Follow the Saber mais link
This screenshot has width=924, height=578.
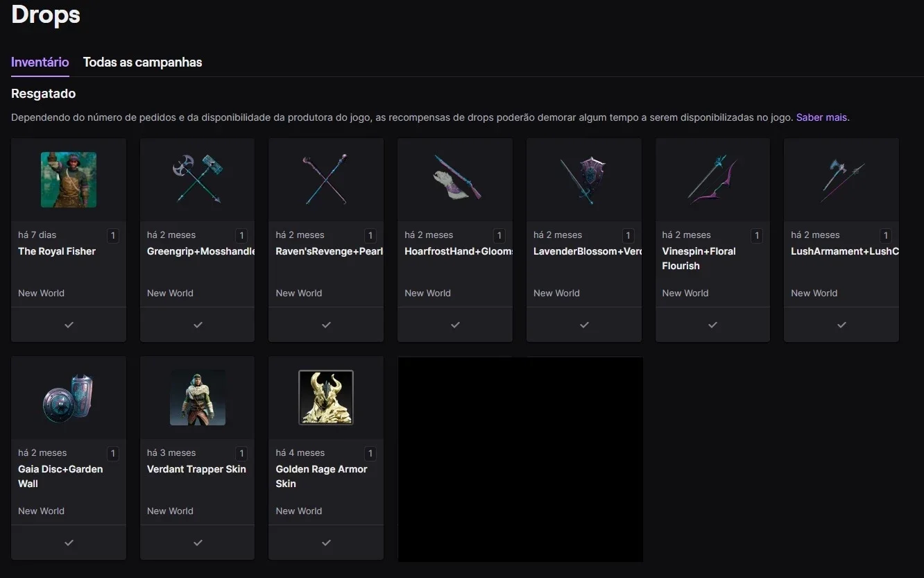(821, 117)
